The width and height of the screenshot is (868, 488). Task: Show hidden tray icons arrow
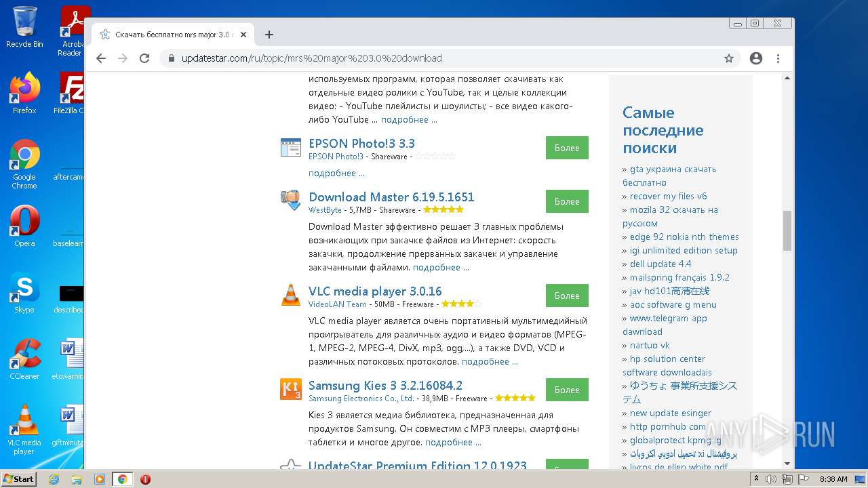[x=756, y=479]
